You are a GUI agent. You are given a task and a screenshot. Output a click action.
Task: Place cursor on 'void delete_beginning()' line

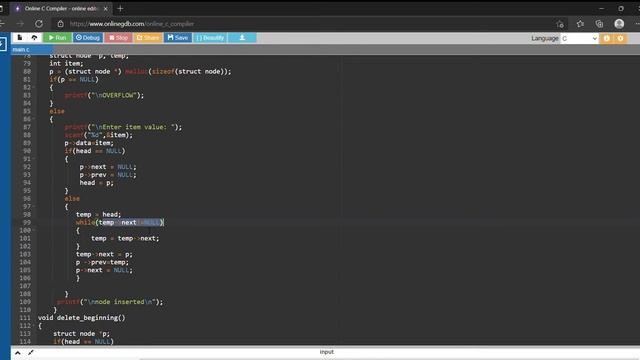(x=82, y=318)
